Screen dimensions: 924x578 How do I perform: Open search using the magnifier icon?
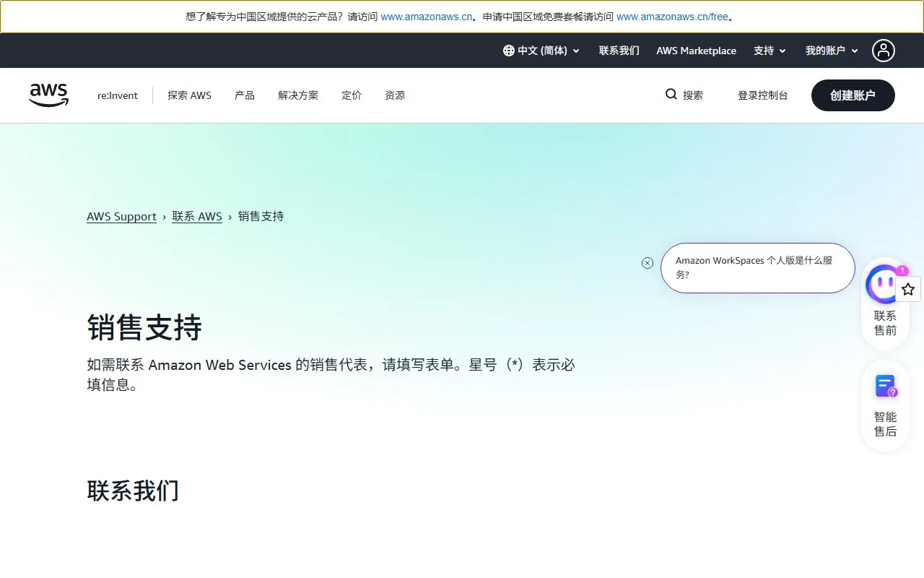click(x=671, y=95)
